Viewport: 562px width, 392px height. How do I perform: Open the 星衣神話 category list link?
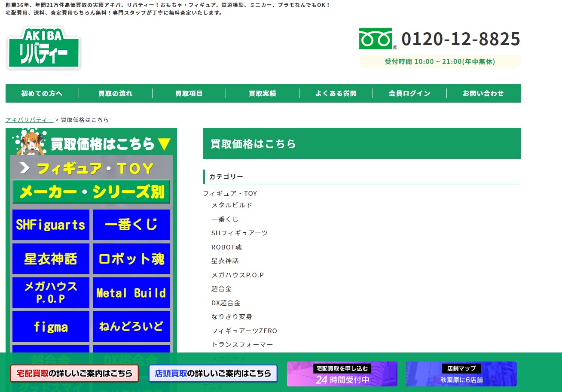point(225,261)
